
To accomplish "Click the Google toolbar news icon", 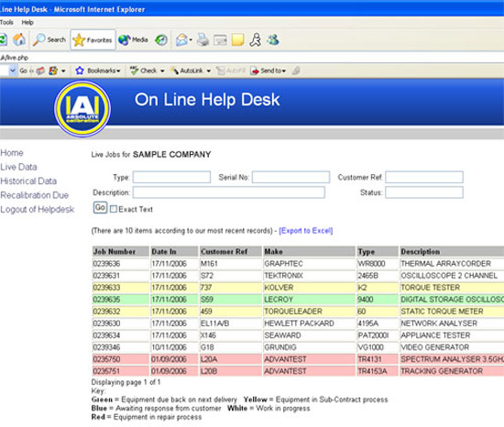I will (40, 71).
